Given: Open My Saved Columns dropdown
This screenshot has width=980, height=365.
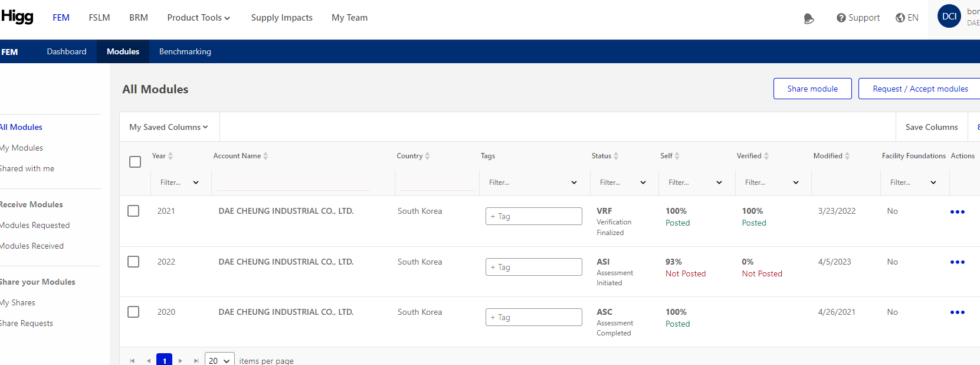Looking at the screenshot, I should click(169, 127).
